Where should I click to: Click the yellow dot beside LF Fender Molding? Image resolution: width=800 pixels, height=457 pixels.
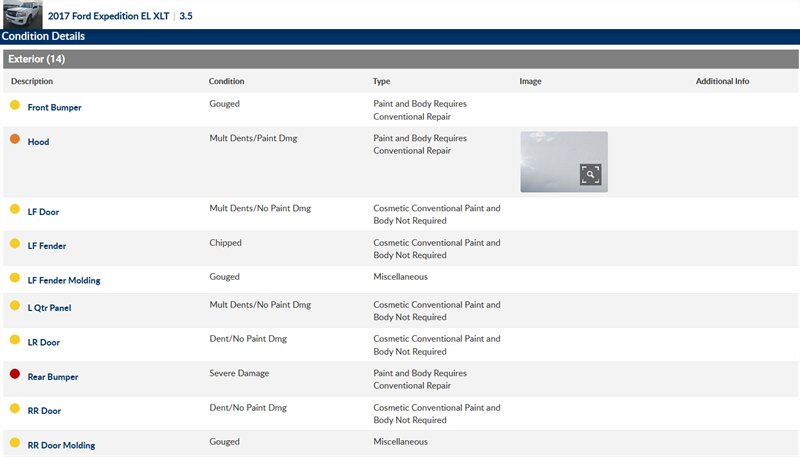[x=15, y=278]
